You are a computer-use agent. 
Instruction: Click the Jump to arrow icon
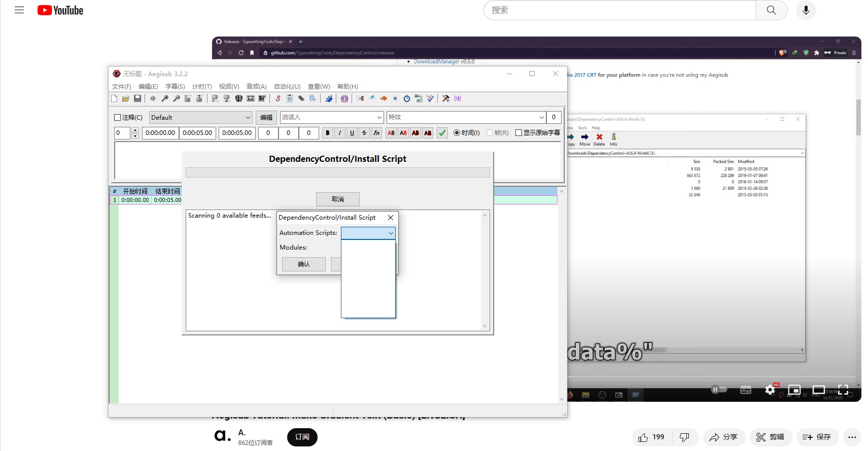tap(153, 98)
